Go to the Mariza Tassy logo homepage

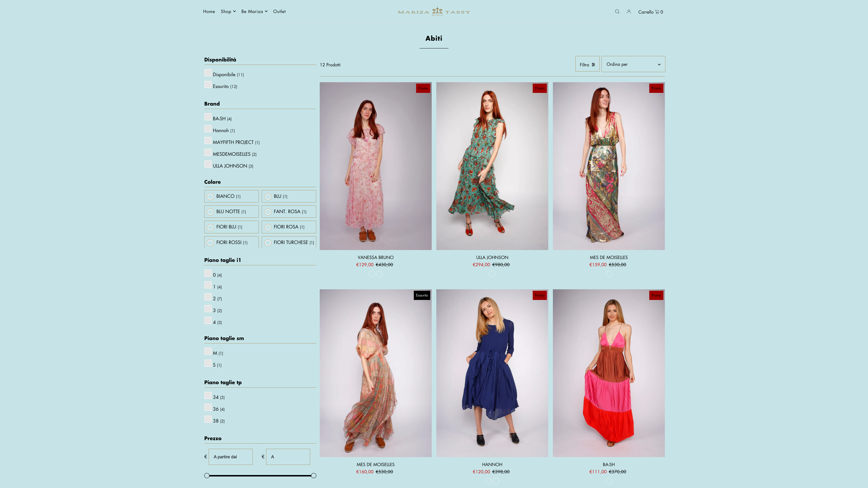tap(434, 11)
